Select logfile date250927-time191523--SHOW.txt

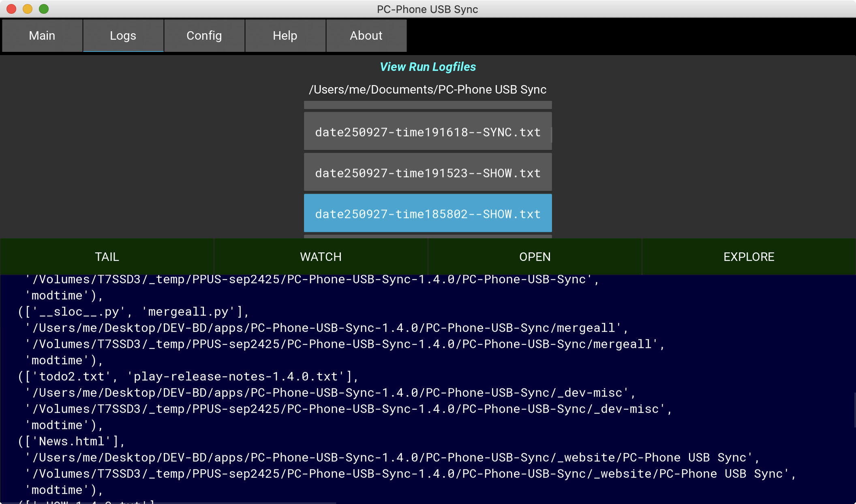point(428,173)
